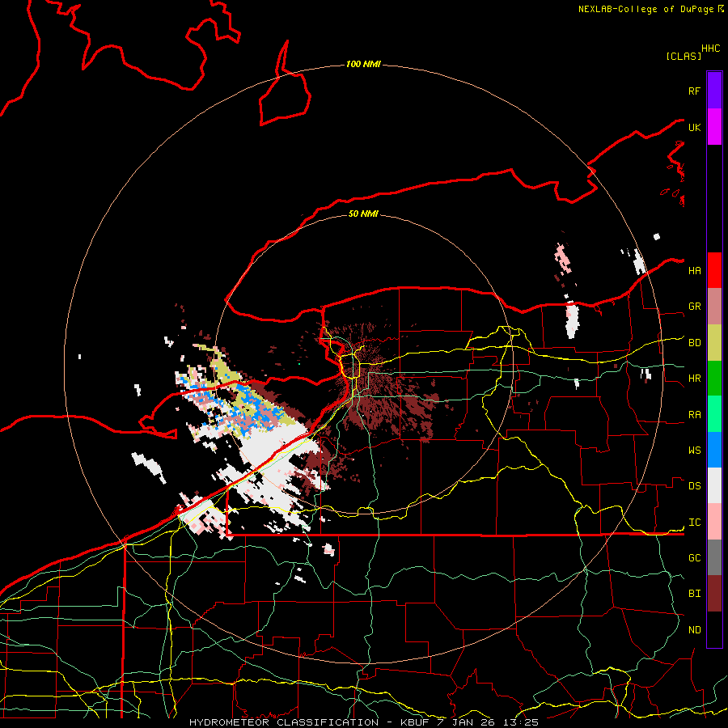Click the UK magenta legend swatch

pyautogui.click(x=714, y=127)
